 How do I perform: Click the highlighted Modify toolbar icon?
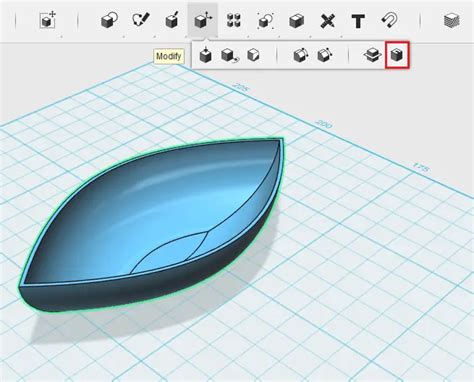click(203, 21)
